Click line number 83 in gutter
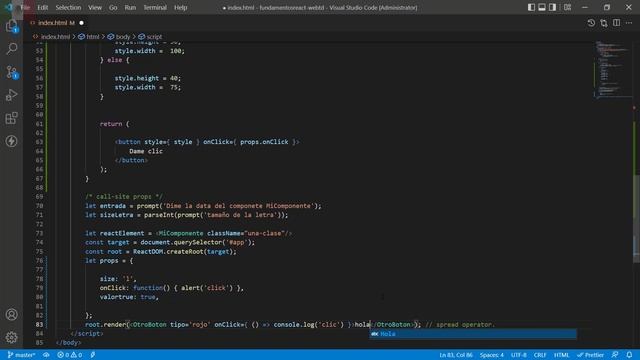 [x=39, y=324]
